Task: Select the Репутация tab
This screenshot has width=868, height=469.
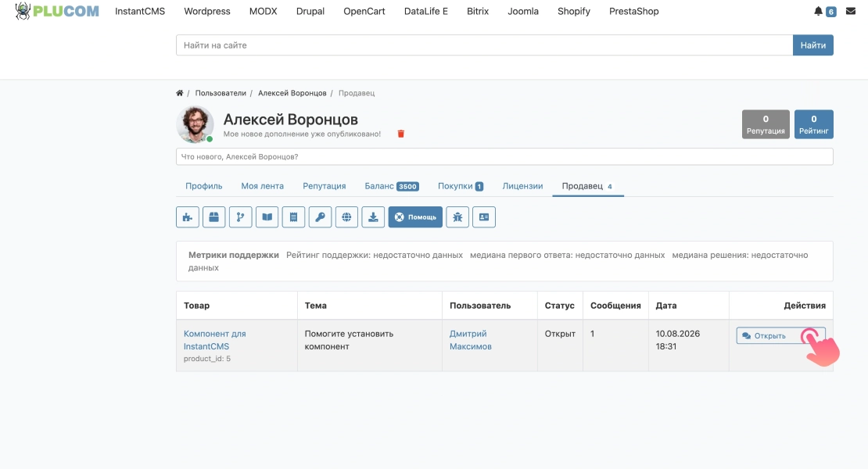Action: 325,186
